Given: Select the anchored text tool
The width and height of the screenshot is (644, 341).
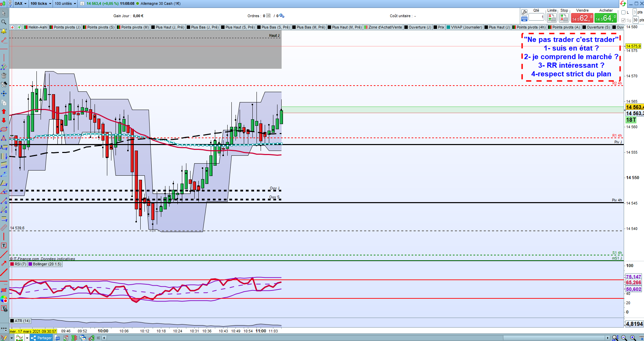Looking at the screenshot, I should (4, 308).
